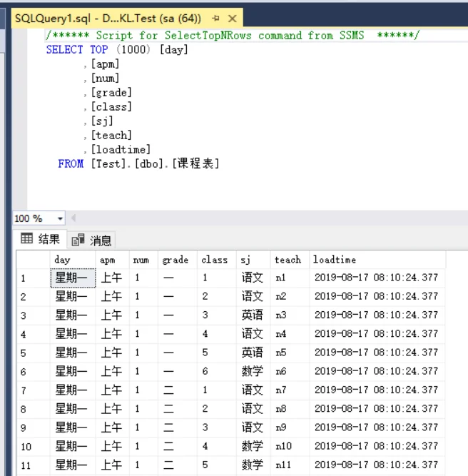Click teacher cell n3
This screenshot has height=476, width=468.
[x=290, y=315]
